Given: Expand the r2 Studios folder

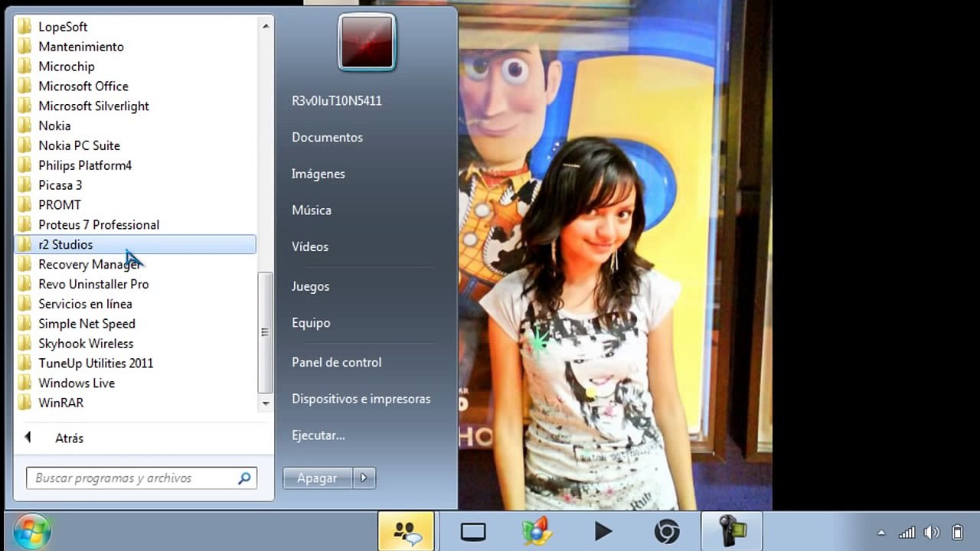Looking at the screenshot, I should pyautogui.click(x=66, y=245).
